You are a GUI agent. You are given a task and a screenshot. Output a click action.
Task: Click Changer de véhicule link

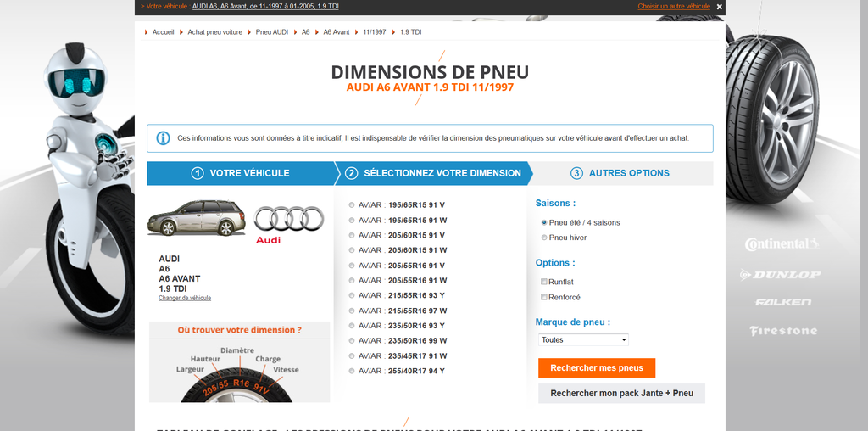pyautogui.click(x=185, y=298)
